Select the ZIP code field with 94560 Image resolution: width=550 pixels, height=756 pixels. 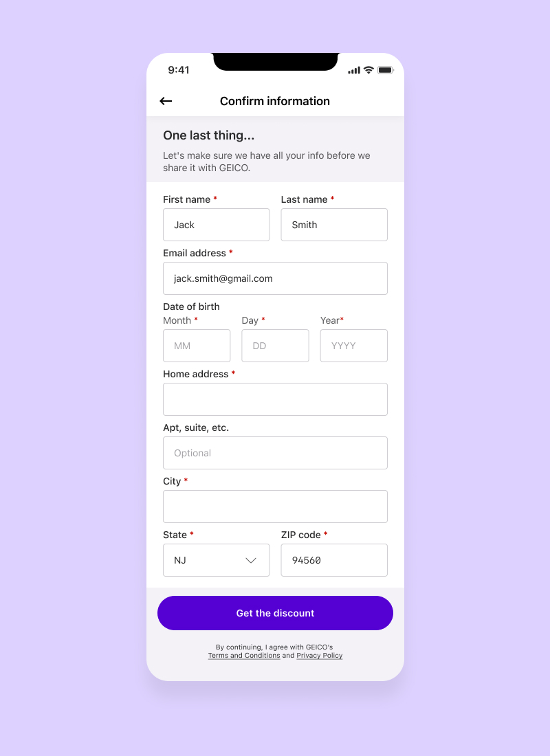(x=334, y=560)
